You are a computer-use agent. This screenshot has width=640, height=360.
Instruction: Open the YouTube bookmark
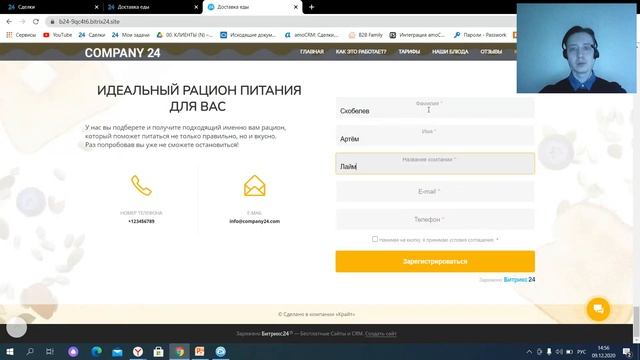click(58, 35)
